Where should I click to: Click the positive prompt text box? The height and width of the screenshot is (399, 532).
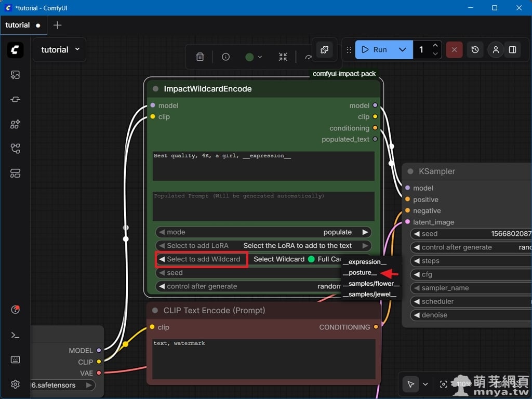[263, 166]
